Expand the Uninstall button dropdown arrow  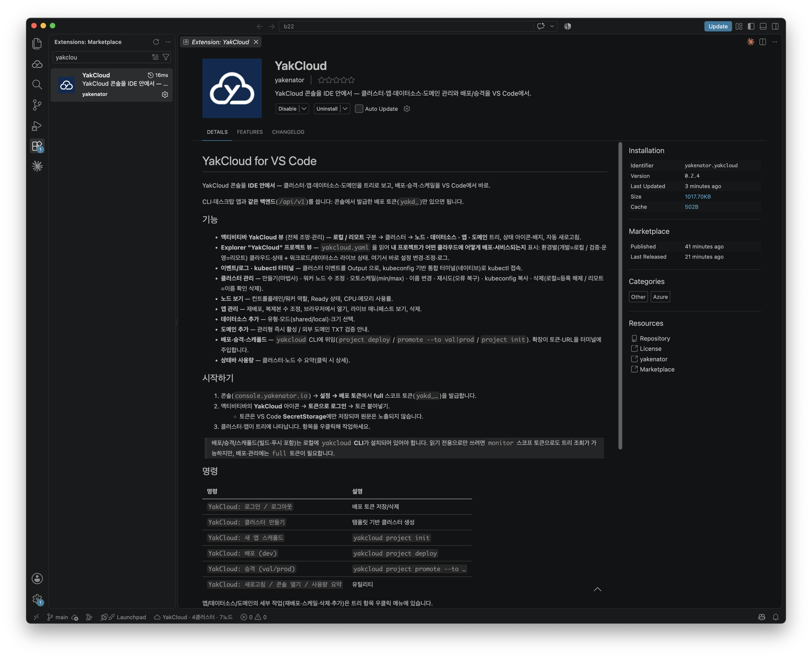coord(345,109)
